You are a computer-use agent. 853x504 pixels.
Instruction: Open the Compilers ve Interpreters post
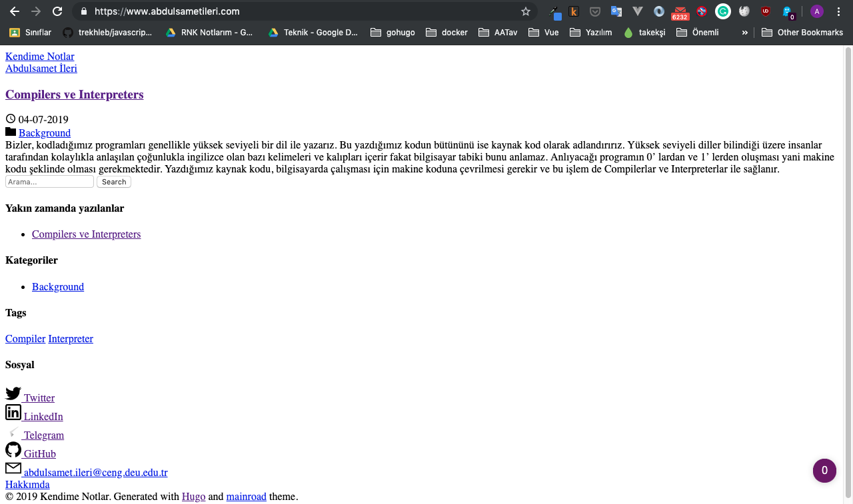[x=74, y=94]
